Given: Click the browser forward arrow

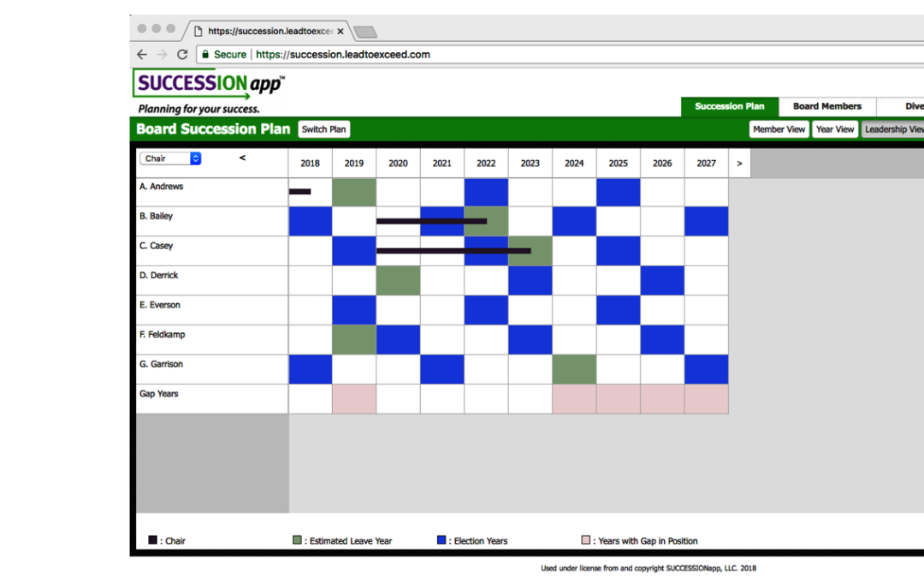Looking at the screenshot, I should tap(162, 54).
